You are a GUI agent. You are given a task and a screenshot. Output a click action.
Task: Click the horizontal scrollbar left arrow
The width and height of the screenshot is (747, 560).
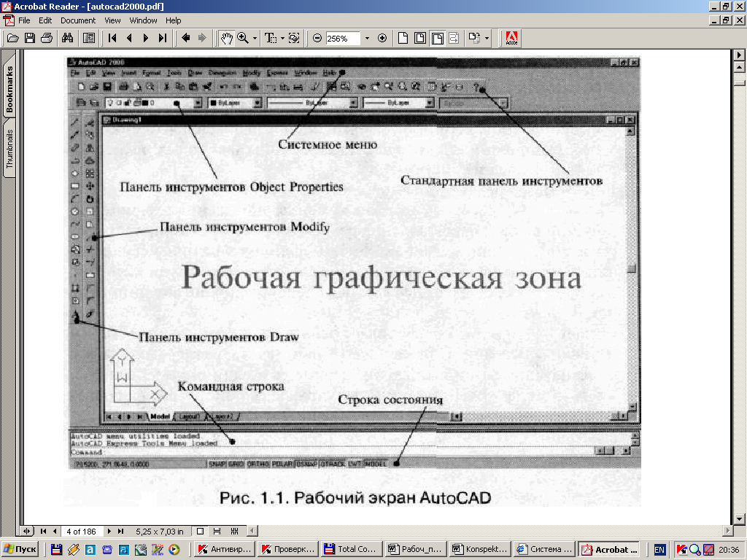[253, 531]
